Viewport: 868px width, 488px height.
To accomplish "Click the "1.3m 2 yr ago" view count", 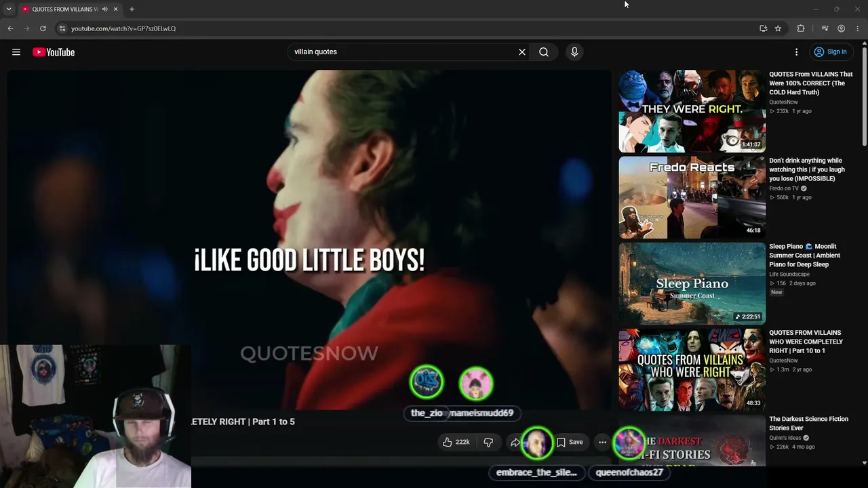I will tap(790, 369).
